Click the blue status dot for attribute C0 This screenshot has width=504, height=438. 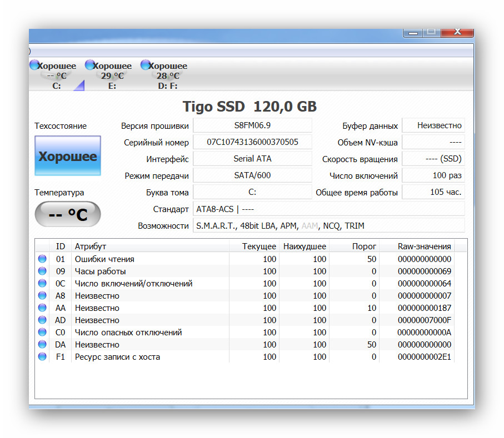42,332
